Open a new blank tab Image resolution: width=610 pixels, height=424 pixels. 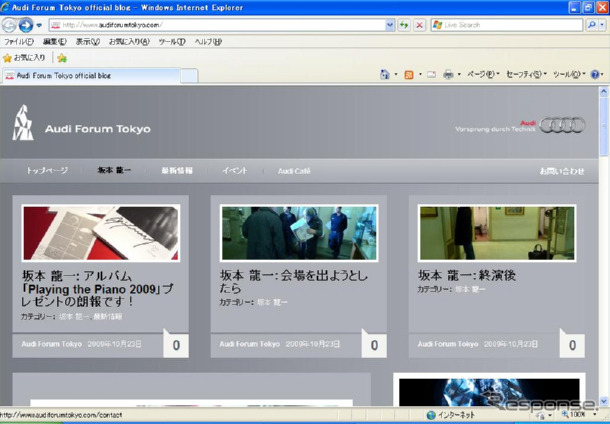[189, 76]
